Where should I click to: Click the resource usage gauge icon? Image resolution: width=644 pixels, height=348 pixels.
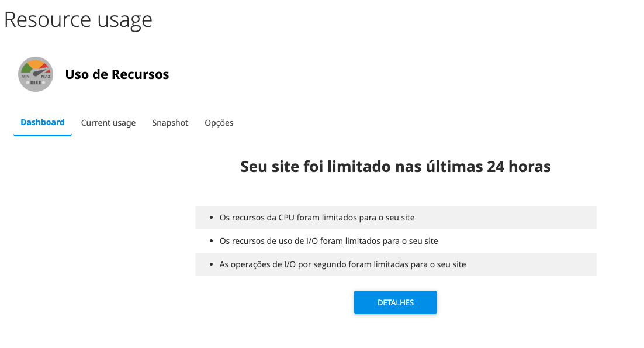(36, 74)
